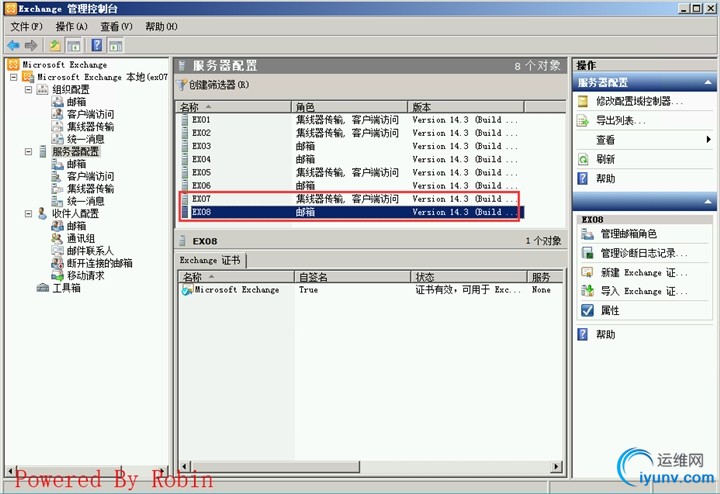
Task: Select server row EX07
Action: tap(350, 199)
